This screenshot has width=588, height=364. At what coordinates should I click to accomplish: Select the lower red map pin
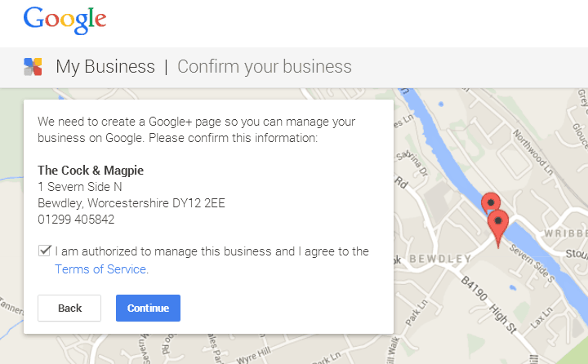498,229
